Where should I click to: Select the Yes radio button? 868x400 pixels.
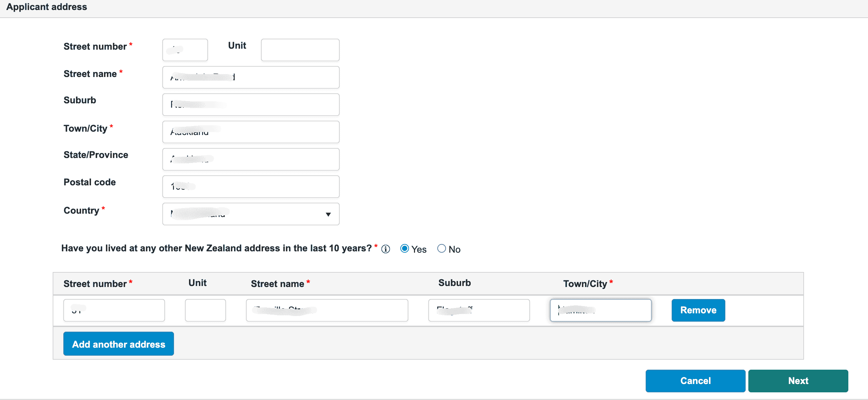point(404,248)
